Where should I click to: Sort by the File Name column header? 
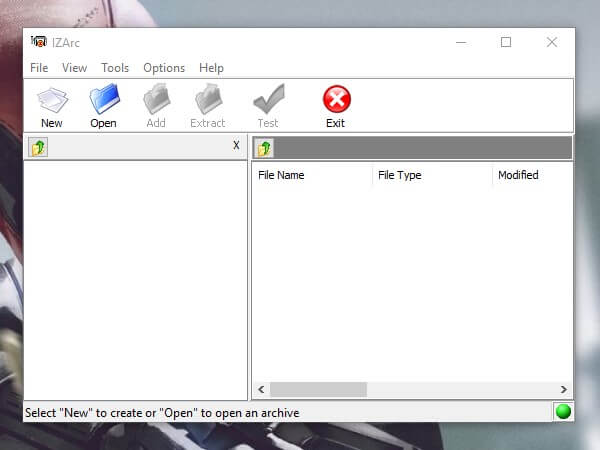312,175
